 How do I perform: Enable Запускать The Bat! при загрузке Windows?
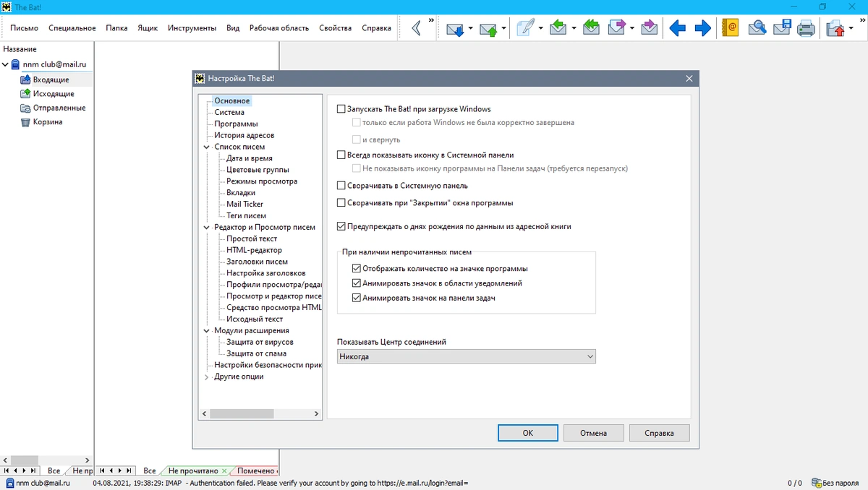[341, 109]
